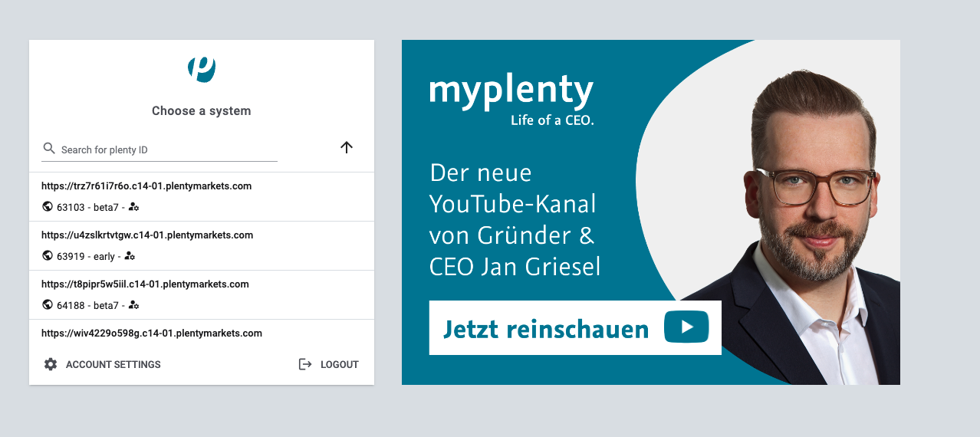
Task: Click globe icon next to 63103
Action: pyautogui.click(x=48, y=207)
